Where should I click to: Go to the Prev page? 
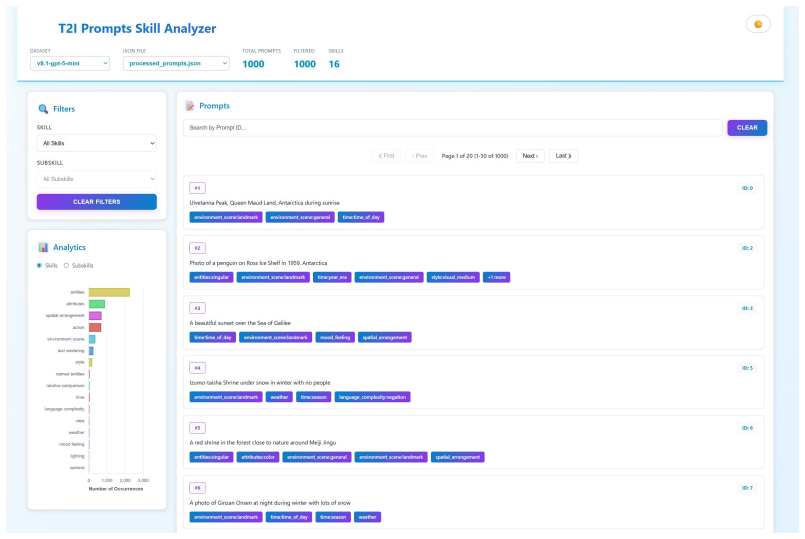pos(419,156)
